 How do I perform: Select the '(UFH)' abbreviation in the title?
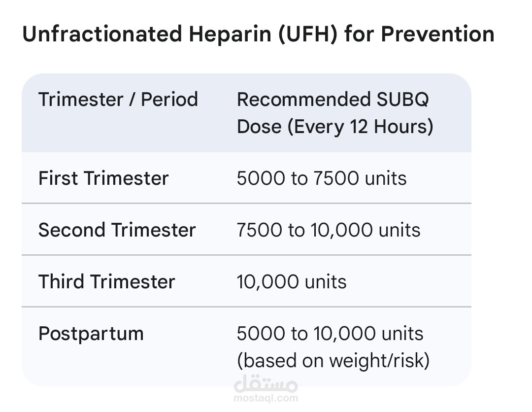308,34
